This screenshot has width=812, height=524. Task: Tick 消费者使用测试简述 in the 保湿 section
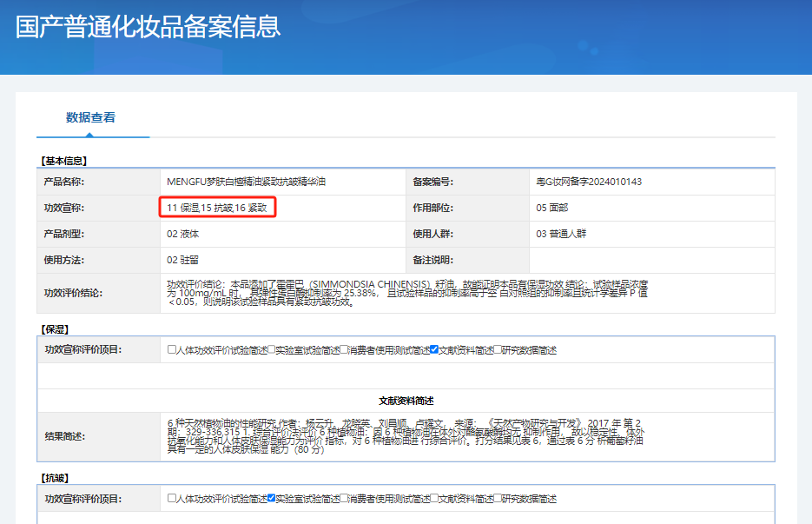pyautogui.click(x=345, y=350)
